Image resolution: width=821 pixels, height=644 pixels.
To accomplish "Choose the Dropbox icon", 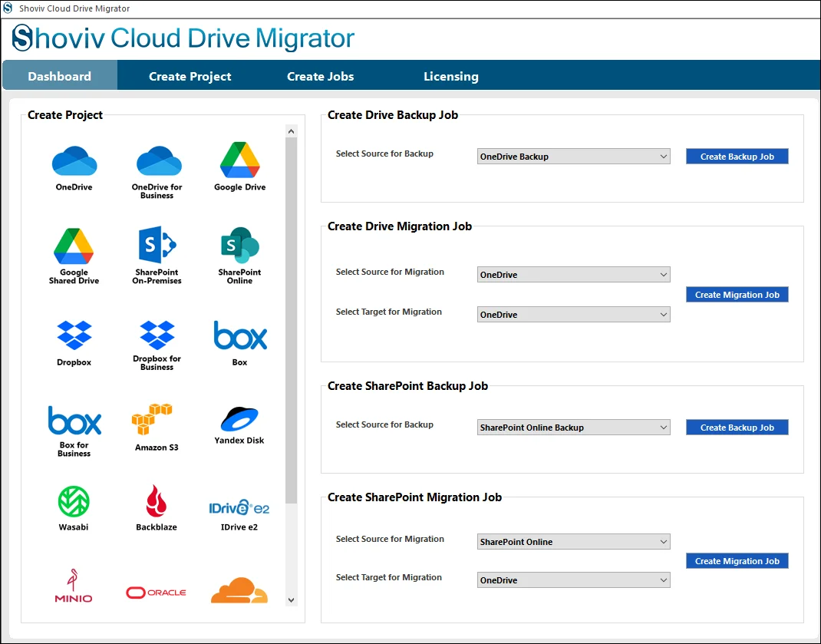I will [x=74, y=335].
